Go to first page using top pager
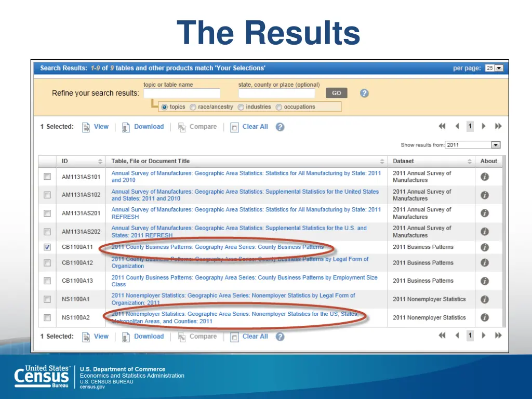This screenshot has width=532, height=399. 442,126
